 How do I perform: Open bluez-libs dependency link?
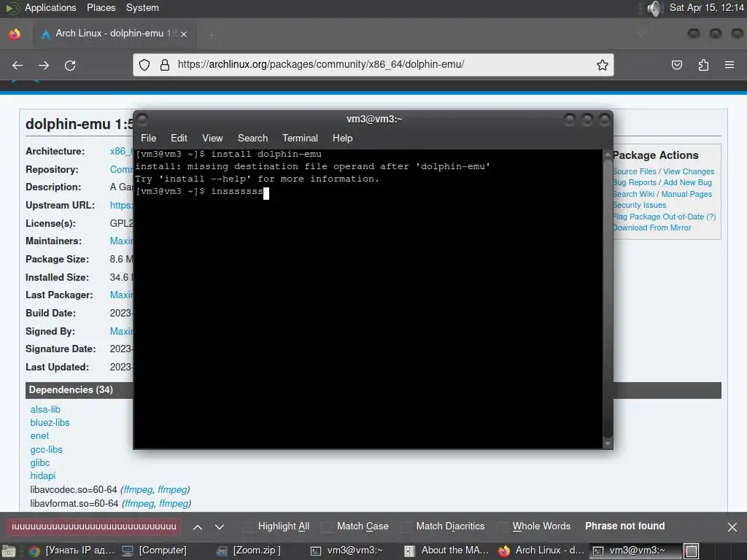click(x=50, y=423)
